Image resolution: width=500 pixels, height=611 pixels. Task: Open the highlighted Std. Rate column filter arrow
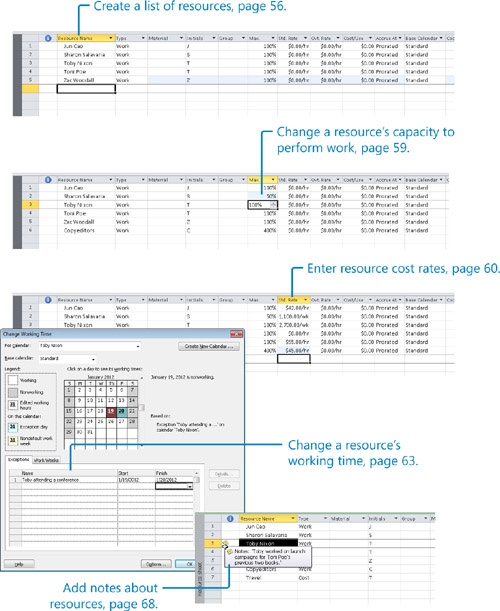coord(306,300)
